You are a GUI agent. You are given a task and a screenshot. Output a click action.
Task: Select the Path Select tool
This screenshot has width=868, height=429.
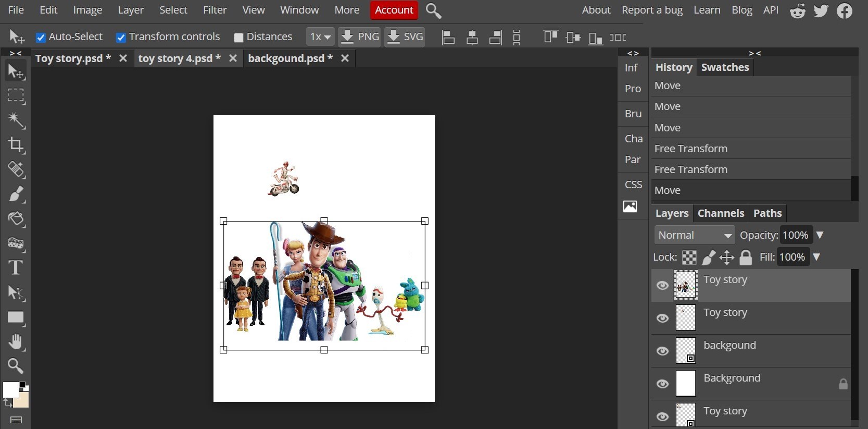point(16,292)
